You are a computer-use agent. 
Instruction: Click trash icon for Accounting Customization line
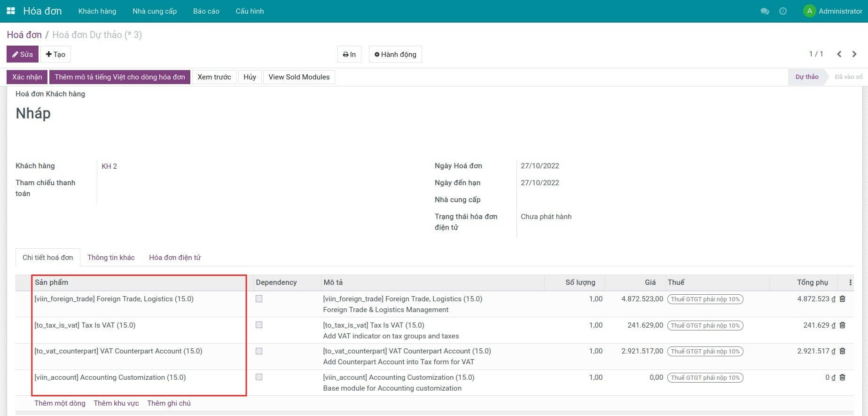point(843,377)
